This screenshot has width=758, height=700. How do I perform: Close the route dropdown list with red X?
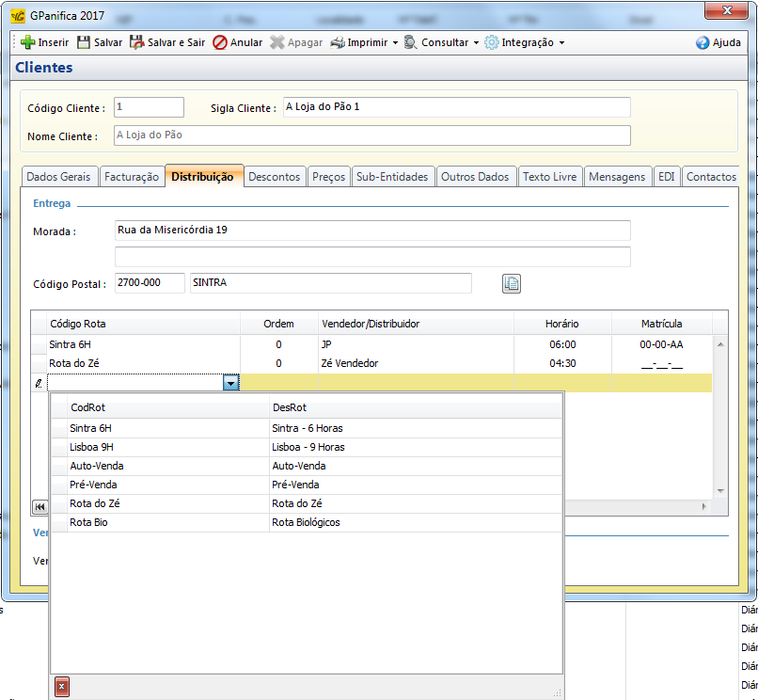point(61,687)
